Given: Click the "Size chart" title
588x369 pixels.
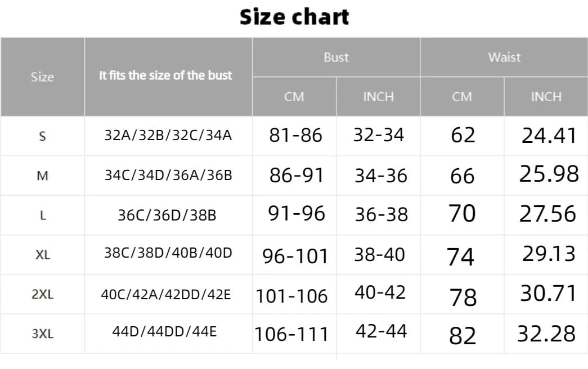Looking at the screenshot, I should (x=294, y=17).
